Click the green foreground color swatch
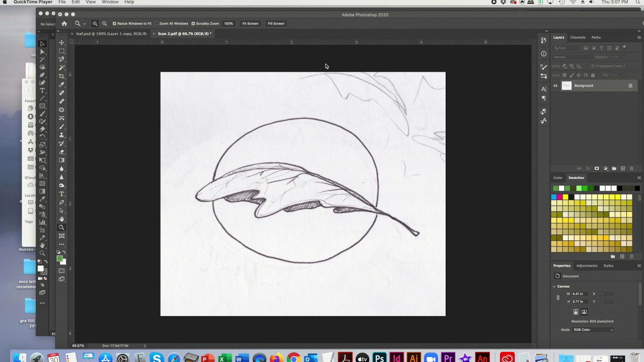Viewport: 644px width, 362px height. [x=59, y=259]
